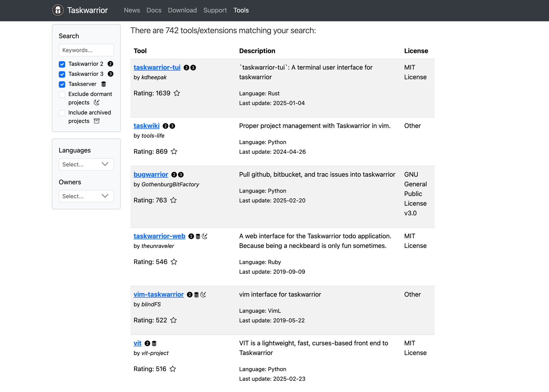This screenshot has width=549, height=392.
Task: Open the taskwiki tool link
Action: [x=146, y=126]
